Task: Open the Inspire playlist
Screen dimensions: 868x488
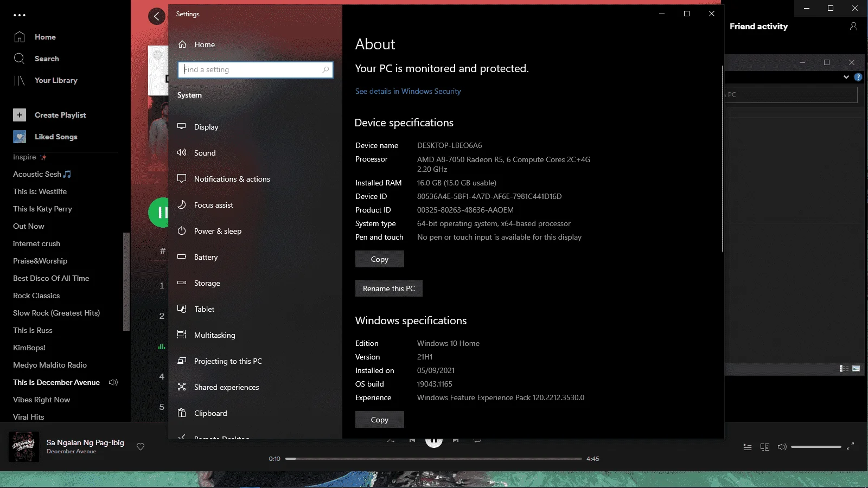Action: 30,157
